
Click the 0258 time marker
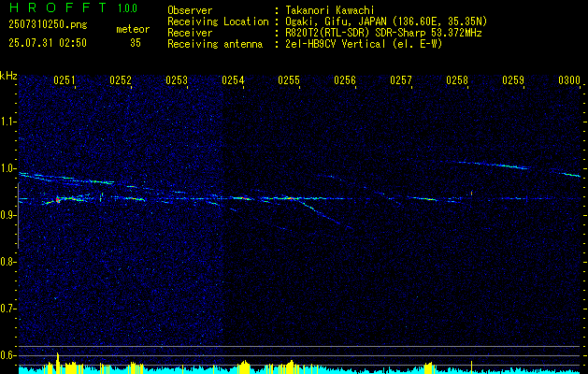(x=457, y=80)
